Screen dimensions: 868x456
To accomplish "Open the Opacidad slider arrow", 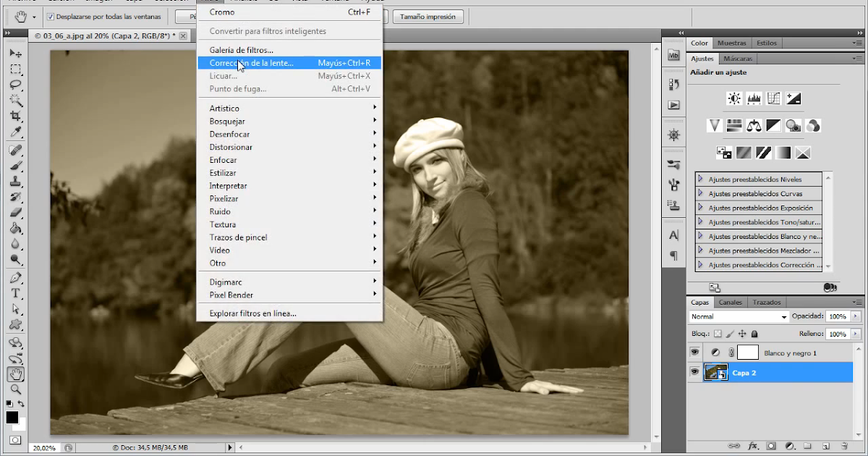I will 857,317.
